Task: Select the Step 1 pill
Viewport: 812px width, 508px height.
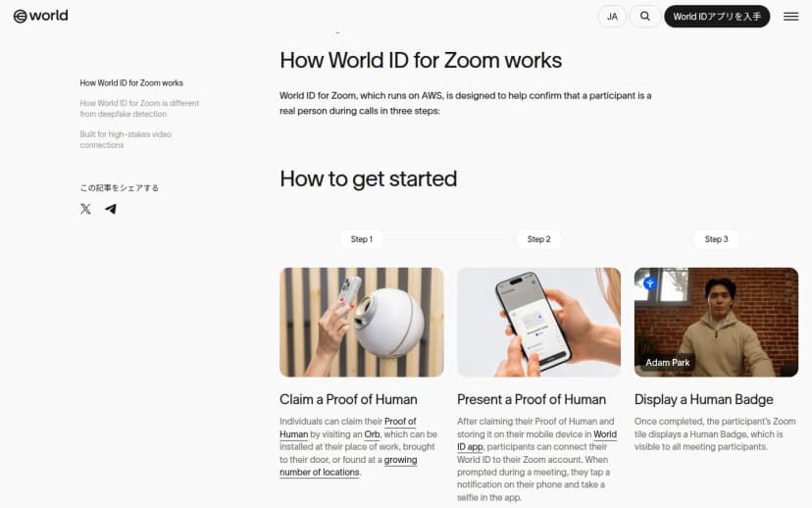Action: point(362,239)
